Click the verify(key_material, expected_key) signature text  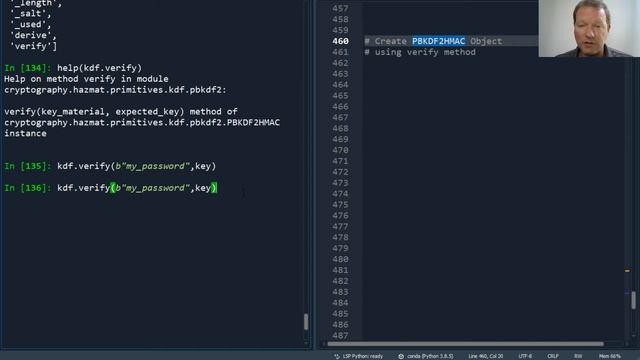94,112
